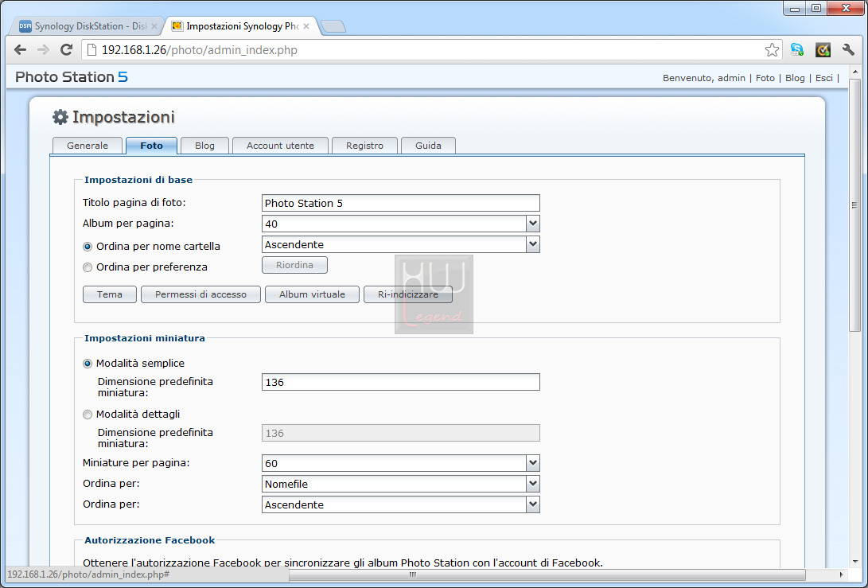Click the Album virtuale button

[x=312, y=294]
